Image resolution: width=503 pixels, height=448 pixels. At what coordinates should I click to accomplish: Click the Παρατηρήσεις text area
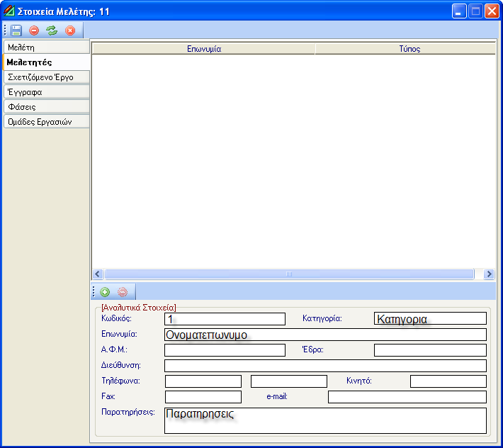(325, 421)
